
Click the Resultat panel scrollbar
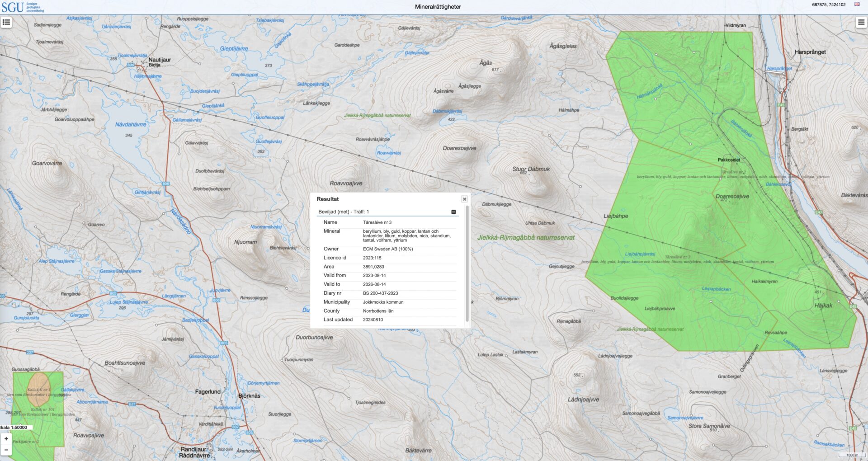[467, 264]
